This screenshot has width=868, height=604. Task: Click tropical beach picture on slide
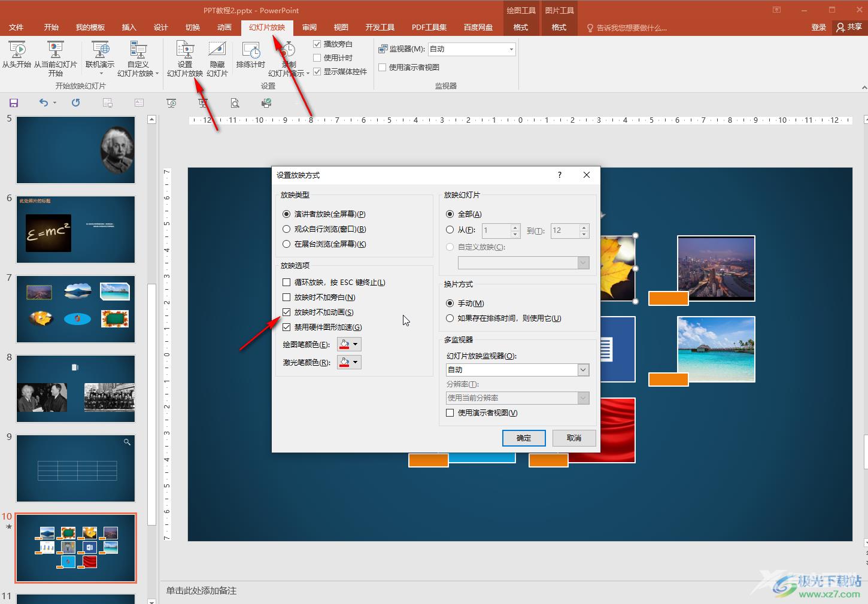click(716, 349)
